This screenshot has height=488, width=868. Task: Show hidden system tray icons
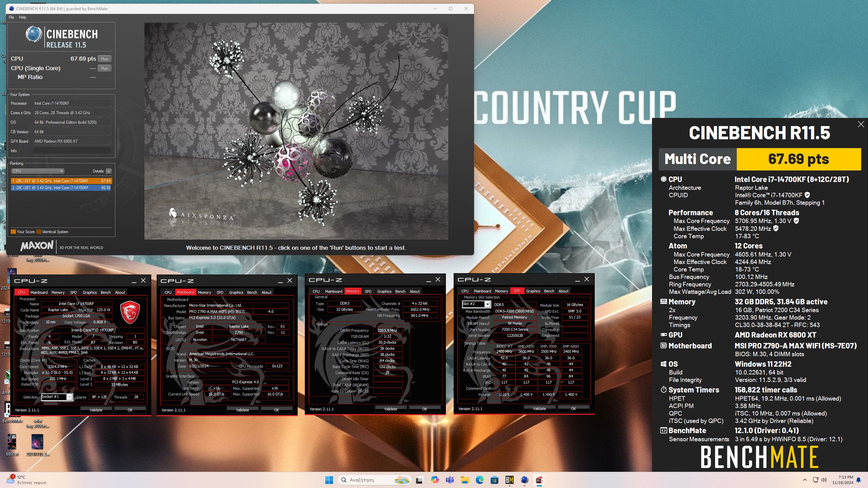pyautogui.click(x=805, y=480)
